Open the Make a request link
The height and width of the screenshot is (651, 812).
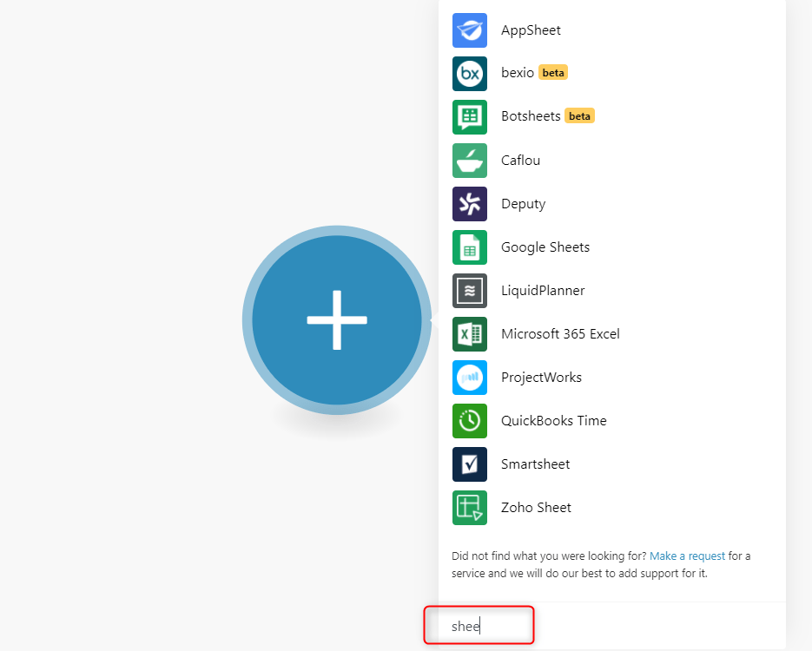687,556
